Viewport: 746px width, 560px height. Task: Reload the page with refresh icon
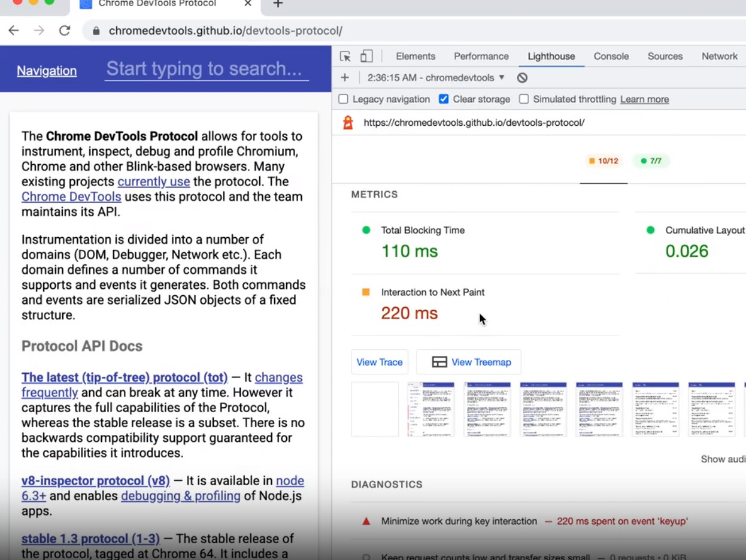pos(65,31)
